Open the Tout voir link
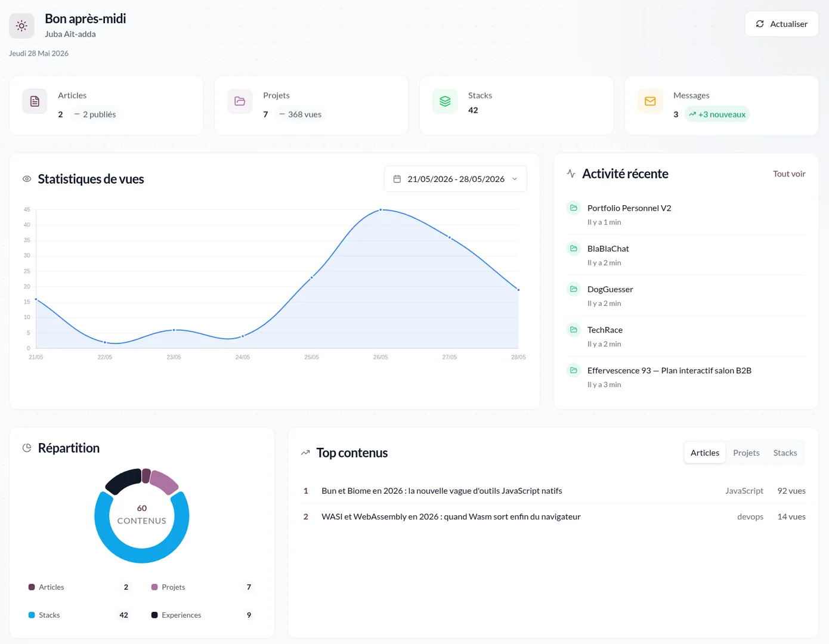 point(789,174)
